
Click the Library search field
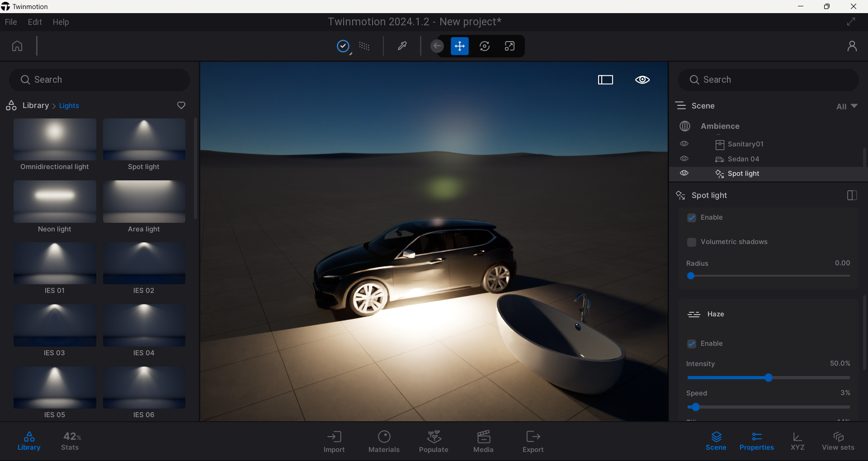pyautogui.click(x=99, y=80)
